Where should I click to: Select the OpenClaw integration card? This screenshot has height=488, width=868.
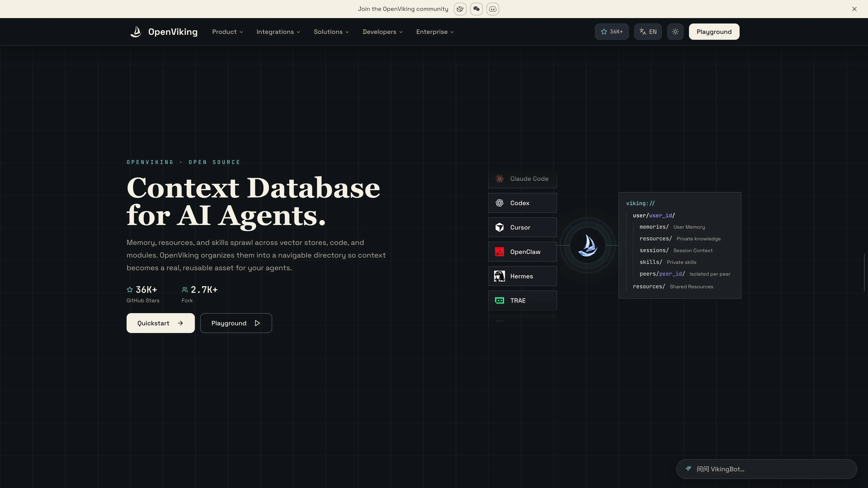click(x=522, y=252)
